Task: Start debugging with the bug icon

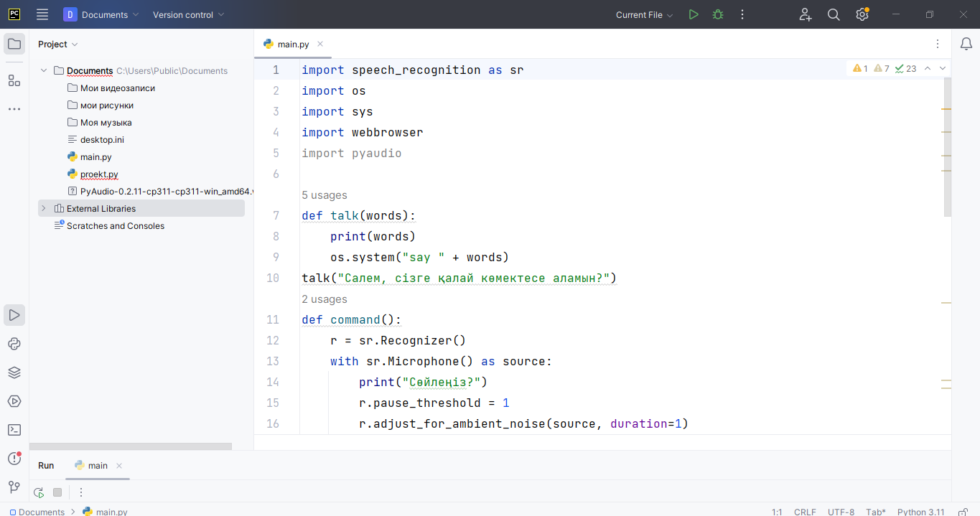Action: point(717,14)
